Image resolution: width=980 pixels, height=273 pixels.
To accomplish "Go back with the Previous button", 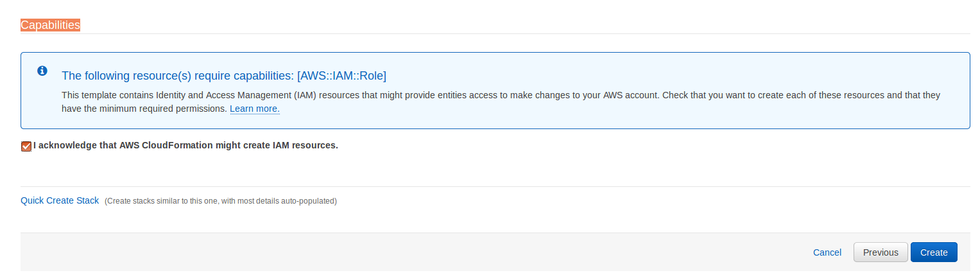I will pyautogui.click(x=881, y=252).
